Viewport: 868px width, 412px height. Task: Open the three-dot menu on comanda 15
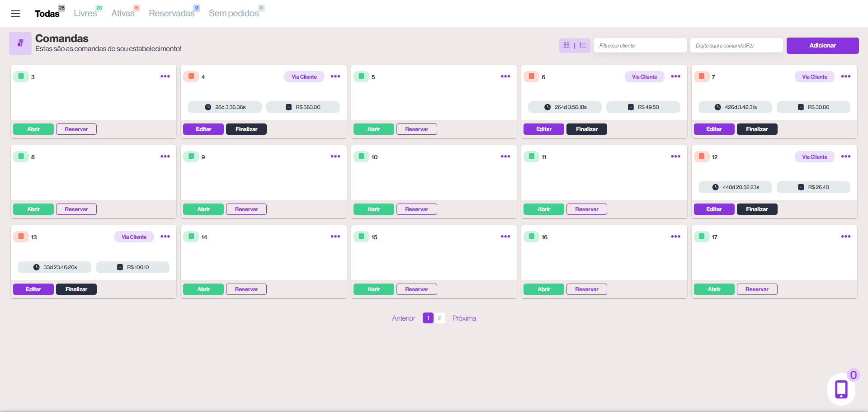pos(505,237)
